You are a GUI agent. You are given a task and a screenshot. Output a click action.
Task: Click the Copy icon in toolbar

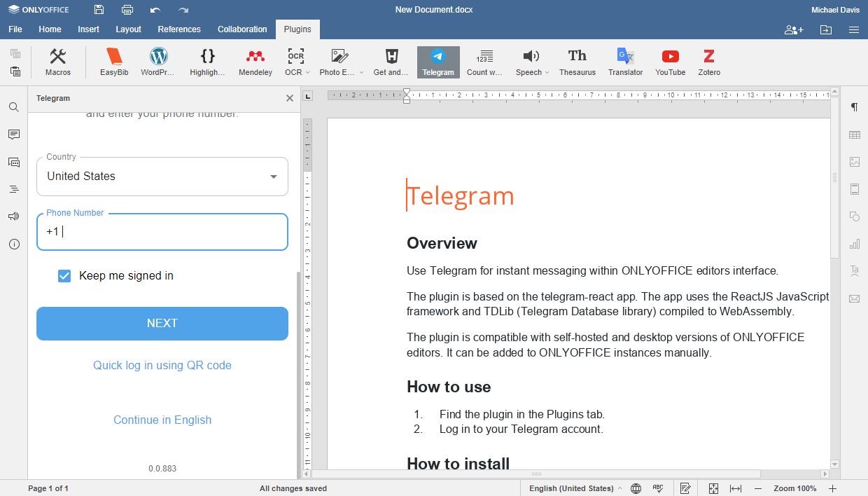point(15,53)
